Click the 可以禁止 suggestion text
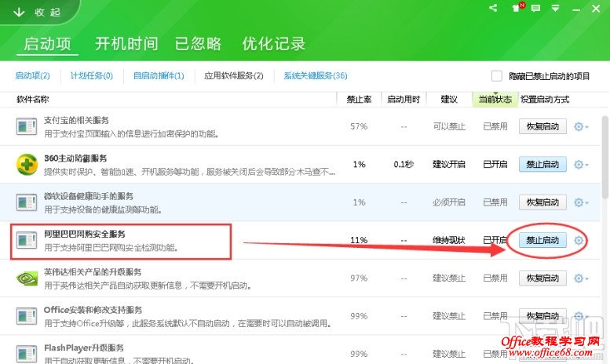The height and width of the screenshot is (364, 610). [x=449, y=126]
